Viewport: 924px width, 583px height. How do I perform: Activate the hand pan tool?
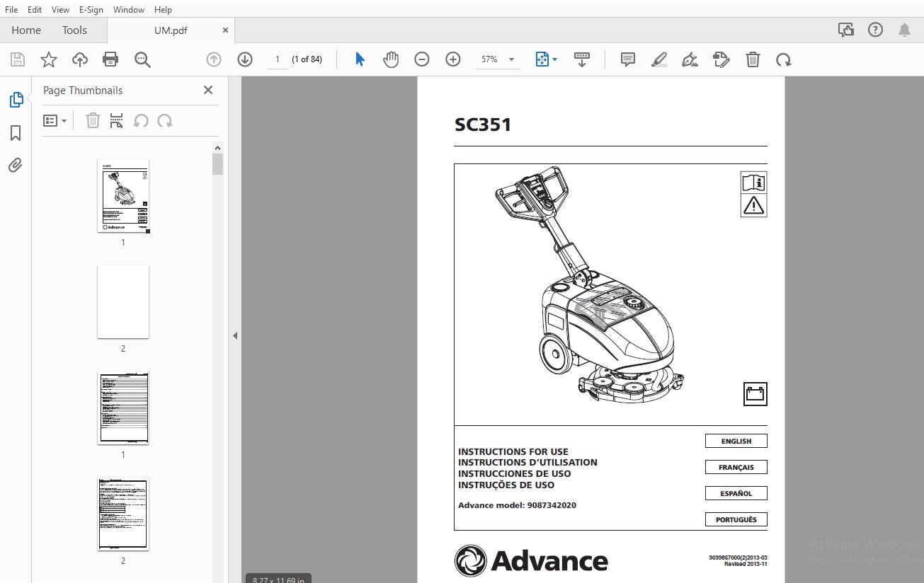[x=391, y=59]
